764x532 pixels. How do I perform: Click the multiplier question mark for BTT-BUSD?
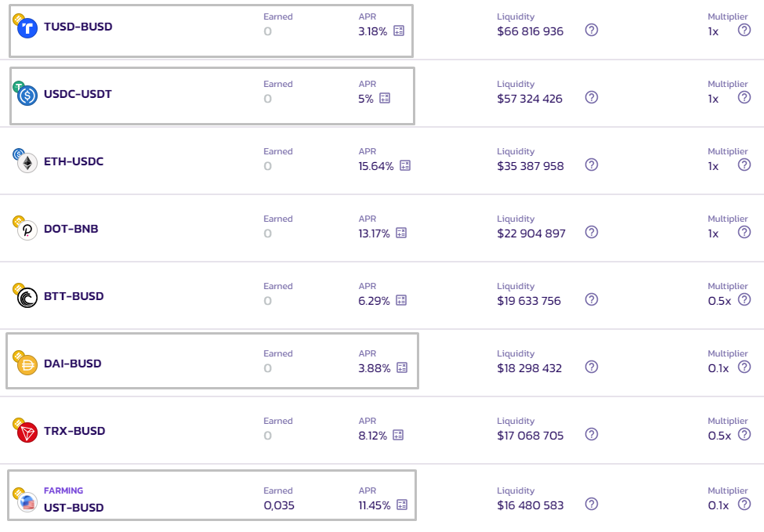[744, 299]
